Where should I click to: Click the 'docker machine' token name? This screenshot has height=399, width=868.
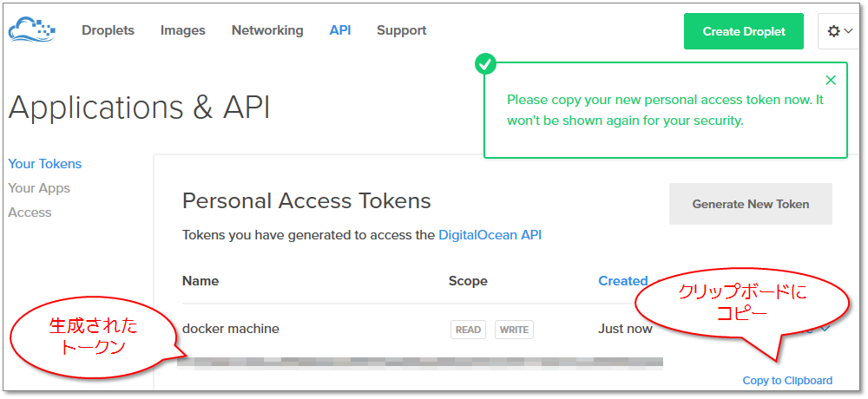tap(231, 329)
